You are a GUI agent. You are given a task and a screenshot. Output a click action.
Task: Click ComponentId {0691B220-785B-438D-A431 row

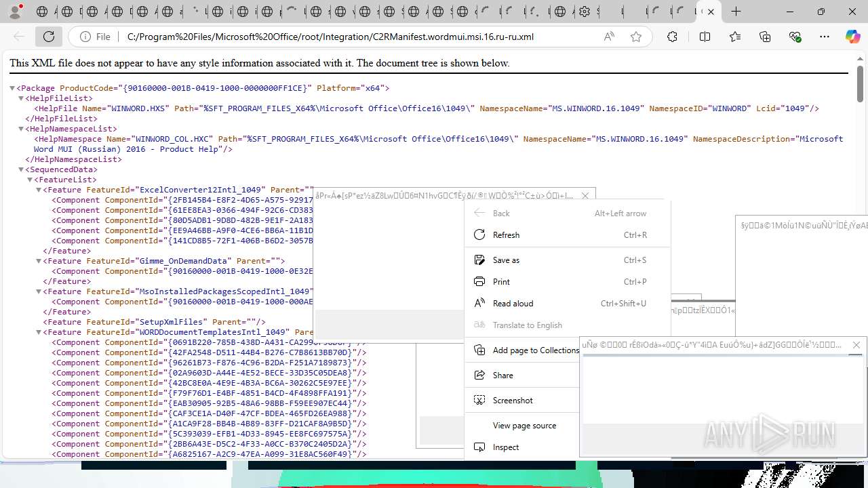click(209, 342)
